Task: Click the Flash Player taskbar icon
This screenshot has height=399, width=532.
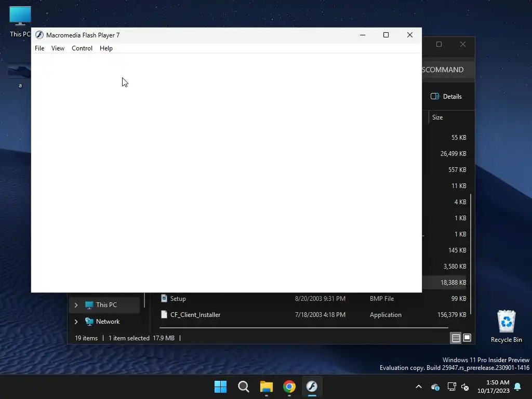Action: click(312, 387)
